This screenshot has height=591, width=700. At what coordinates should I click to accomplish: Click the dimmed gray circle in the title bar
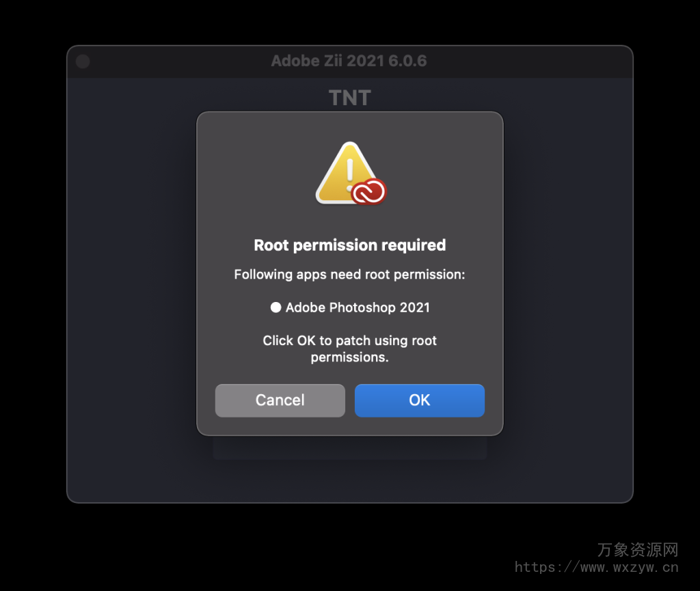point(83,61)
